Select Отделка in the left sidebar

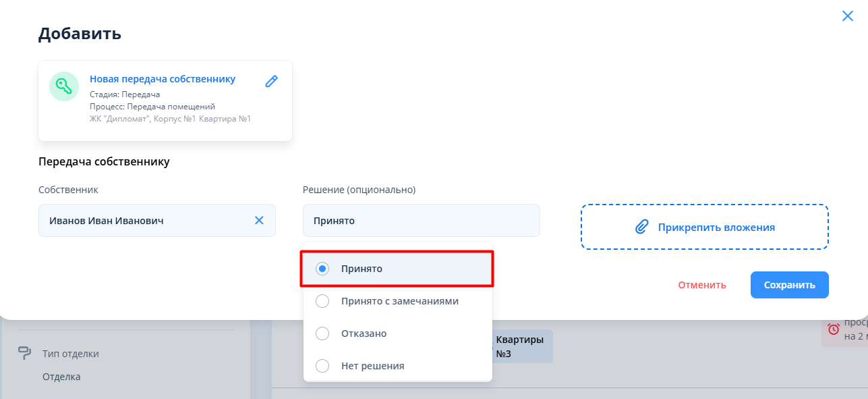click(61, 377)
